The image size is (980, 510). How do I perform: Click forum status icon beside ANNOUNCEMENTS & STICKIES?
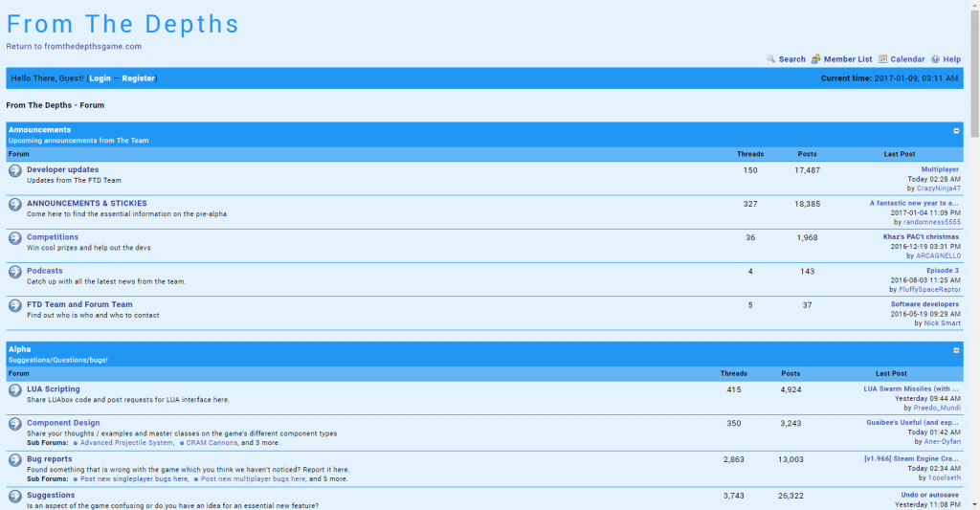click(15, 205)
